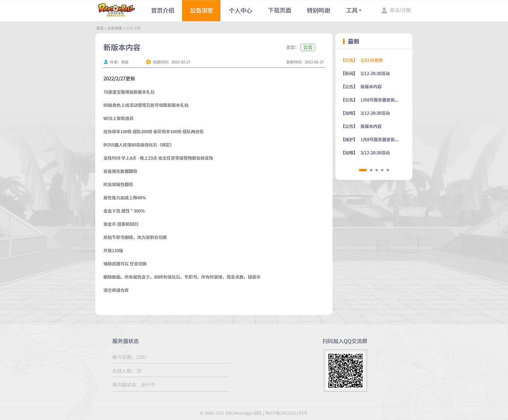Image resolution: width=508 pixels, height=420 pixels.
Task: Click the green 公告 type badge
Action: (x=308, y=47)
